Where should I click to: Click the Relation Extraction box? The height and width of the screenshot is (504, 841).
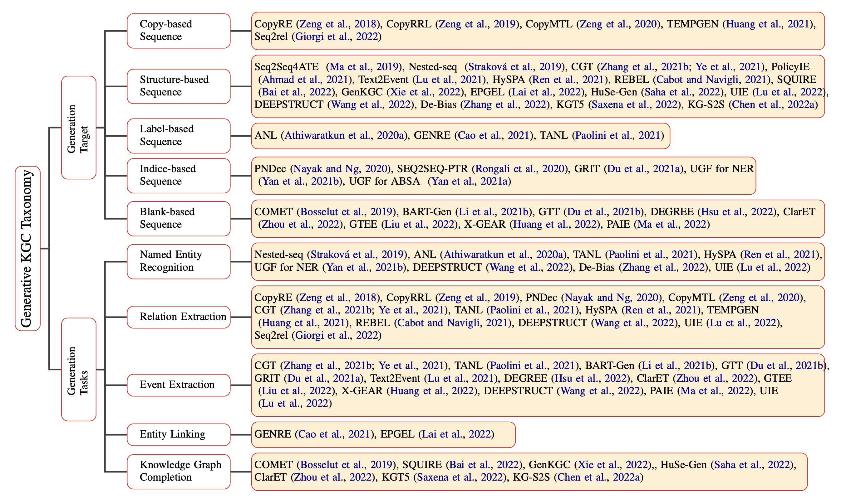click(x=179, y=317)
